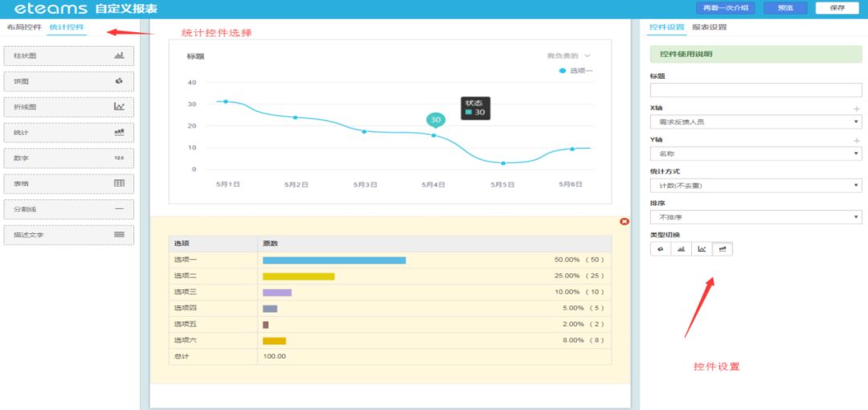Switch chart type to pie in 类型切换
The height and width of the screenshot is (410, 868).
661,249
